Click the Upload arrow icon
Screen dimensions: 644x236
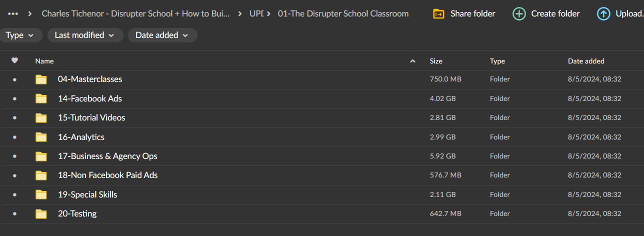pos(603,14)
